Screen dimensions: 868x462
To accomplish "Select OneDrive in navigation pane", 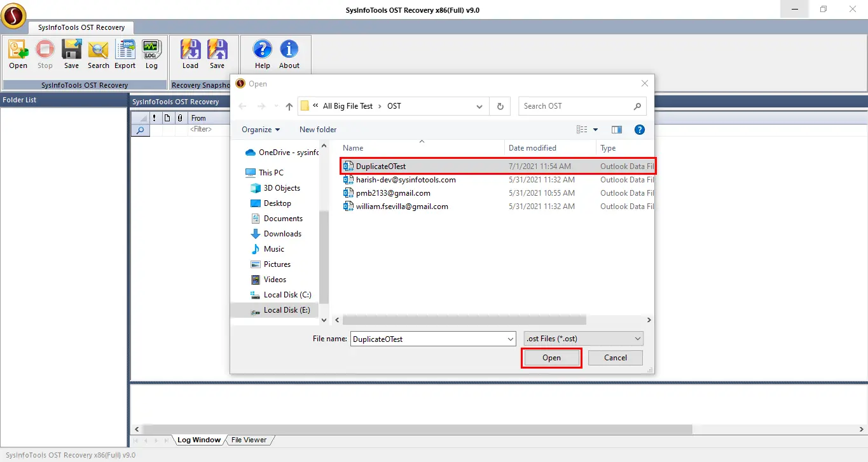I will click(282, 153).
